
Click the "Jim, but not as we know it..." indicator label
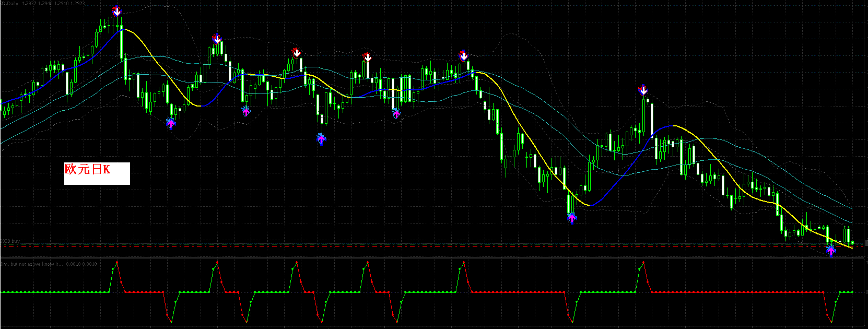tap(31, 264)
